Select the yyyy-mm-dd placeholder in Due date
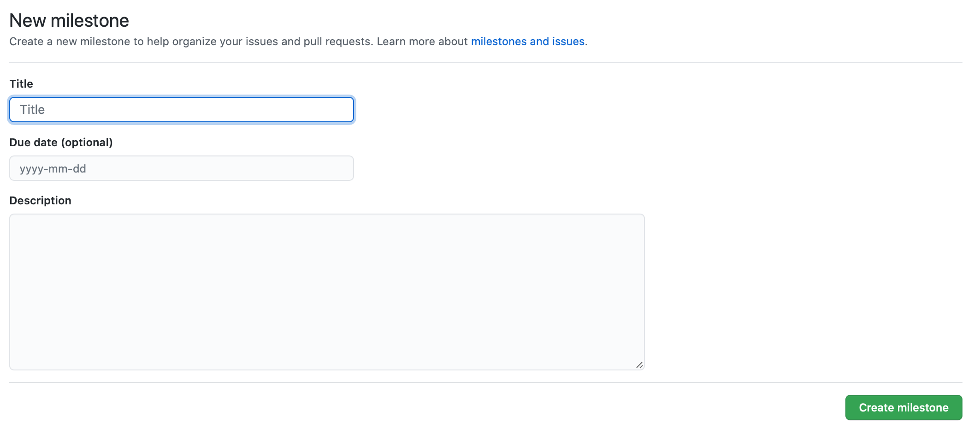980x441 pixels. tap(53, 169)
